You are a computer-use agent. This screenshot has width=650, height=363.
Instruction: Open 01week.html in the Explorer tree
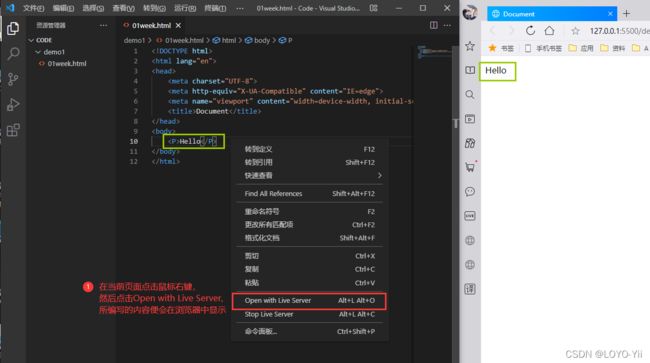click(x=67, y=63)
